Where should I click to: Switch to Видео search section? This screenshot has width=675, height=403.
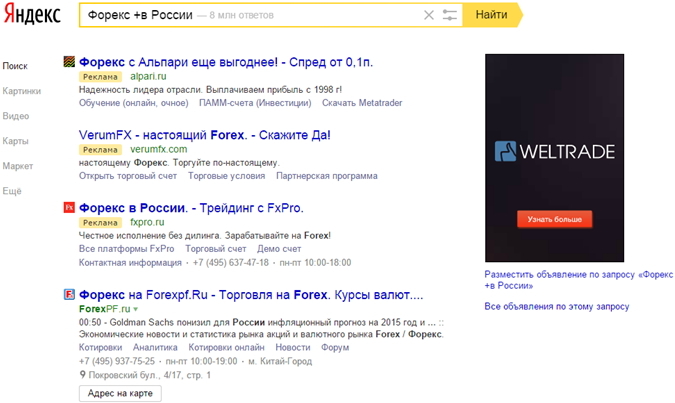(16, 116)
